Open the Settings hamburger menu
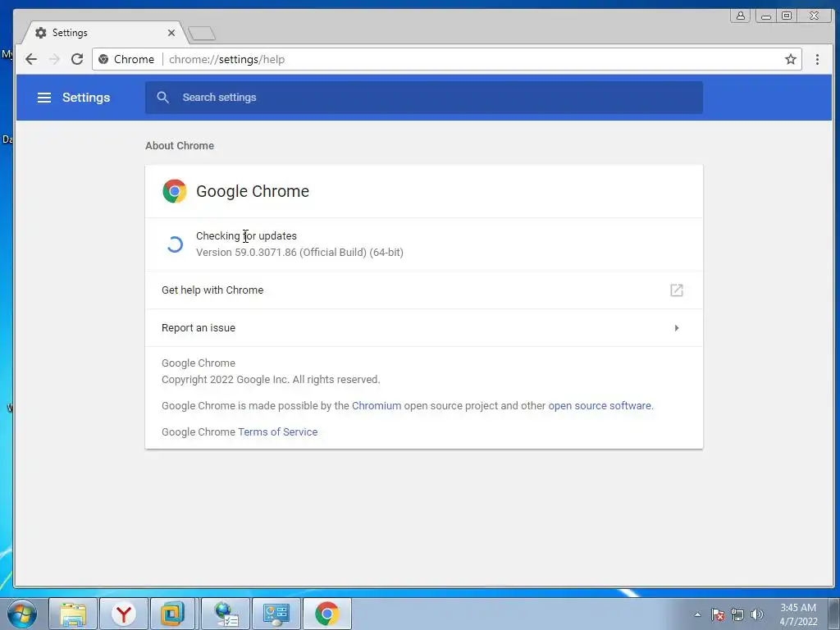This screenshot has width=840, height=630. (x=44, y=98)
